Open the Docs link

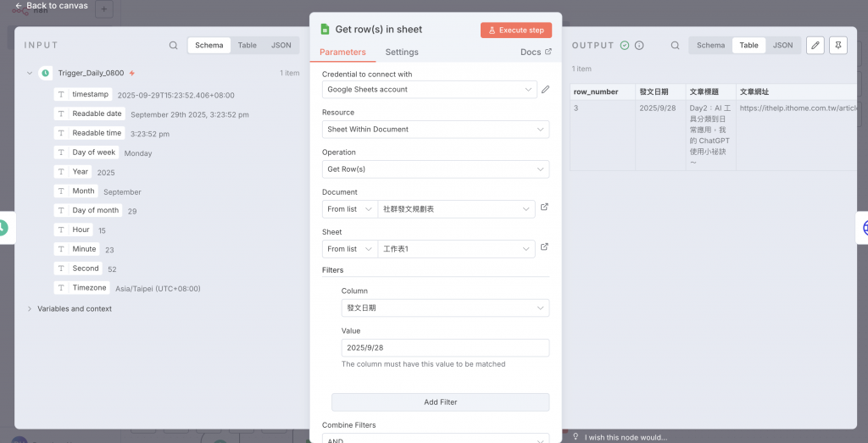[x=536, y=52]
